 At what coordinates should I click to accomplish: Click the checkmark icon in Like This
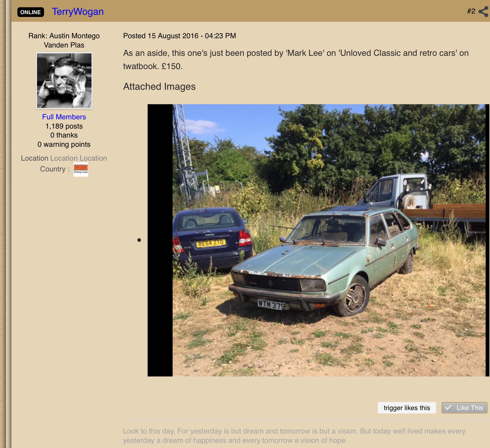449,408
